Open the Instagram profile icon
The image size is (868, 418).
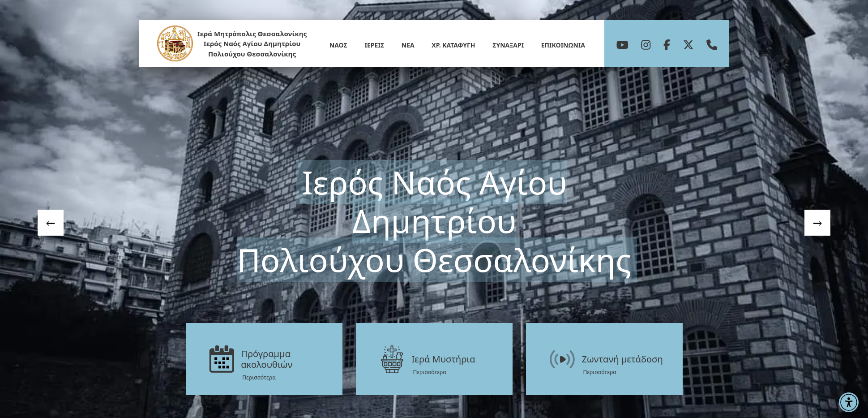(646, 45)
